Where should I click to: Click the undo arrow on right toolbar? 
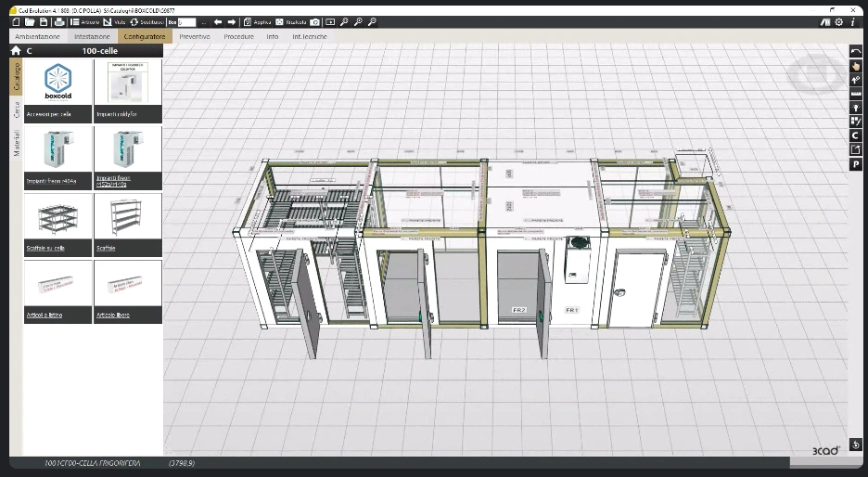pyautogui.click(x=856, y=52)
